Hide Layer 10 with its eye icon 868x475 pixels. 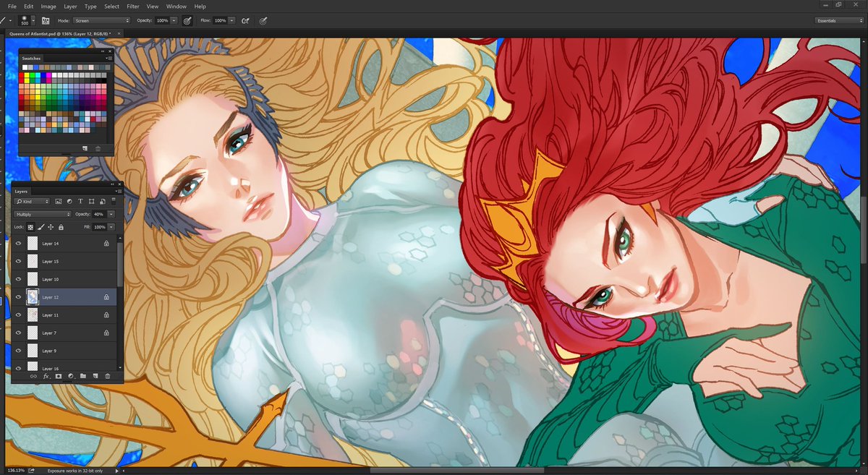19,279
